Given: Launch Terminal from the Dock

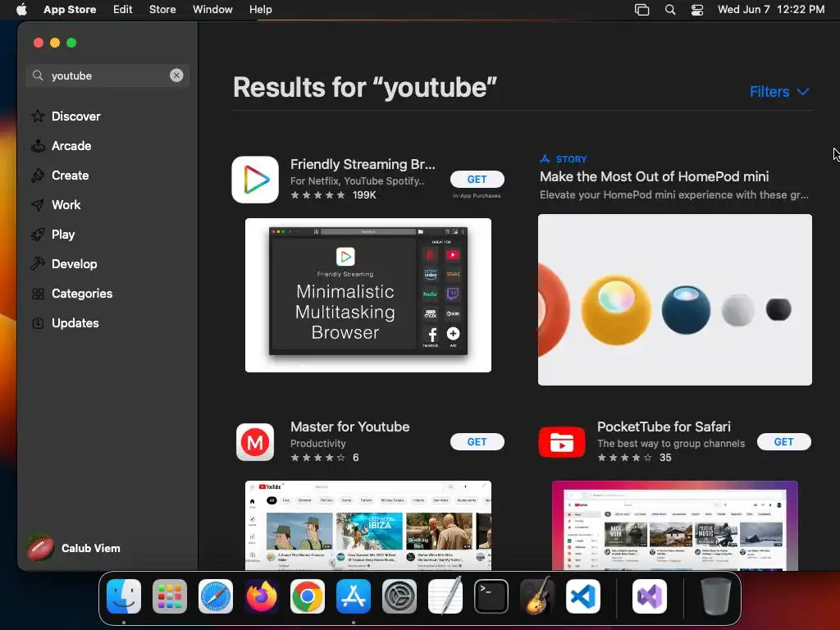Looking at the screenshot, I should [x=491, y=596].
